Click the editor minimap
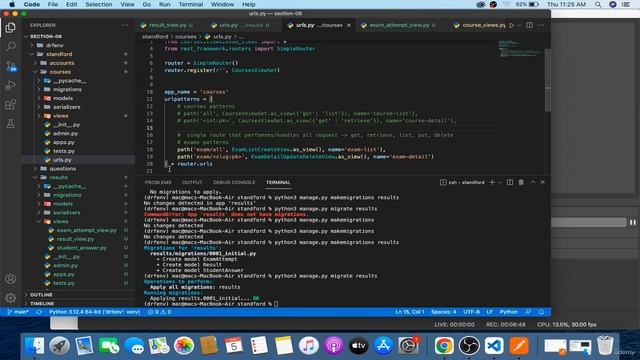This screenshot has height=360, width=640. click(521, 49)
